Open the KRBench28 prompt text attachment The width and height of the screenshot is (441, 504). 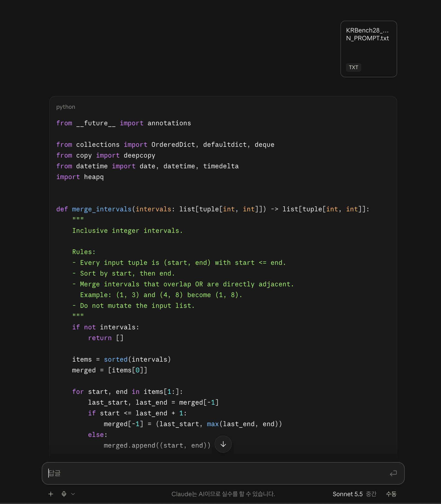369,49
